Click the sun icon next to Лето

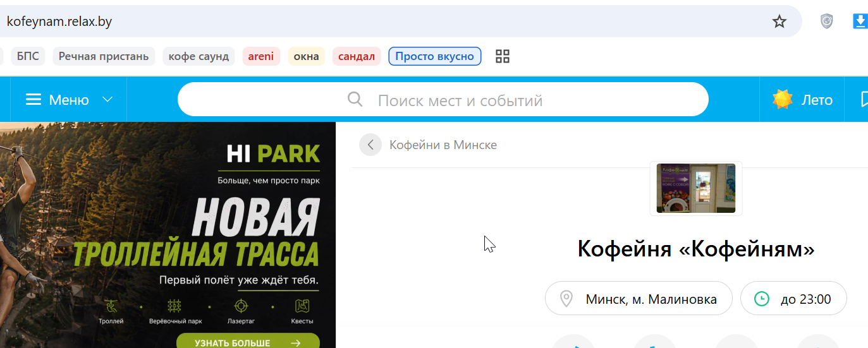point(783,99)
